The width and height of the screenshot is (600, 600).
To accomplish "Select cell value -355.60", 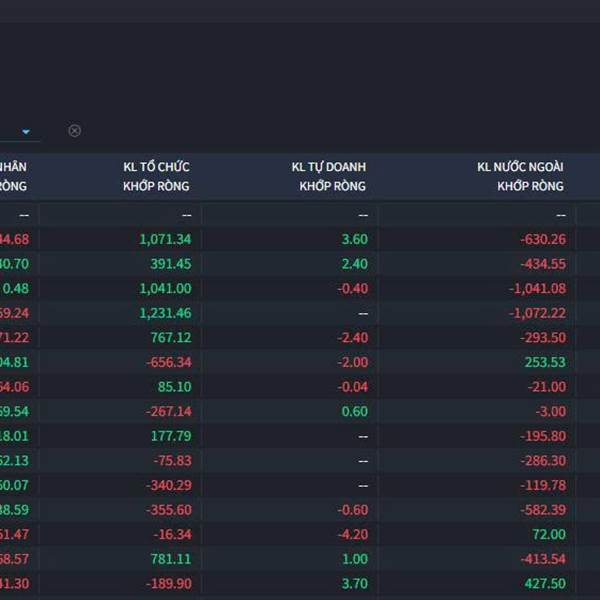I will [x=169, y=510].
